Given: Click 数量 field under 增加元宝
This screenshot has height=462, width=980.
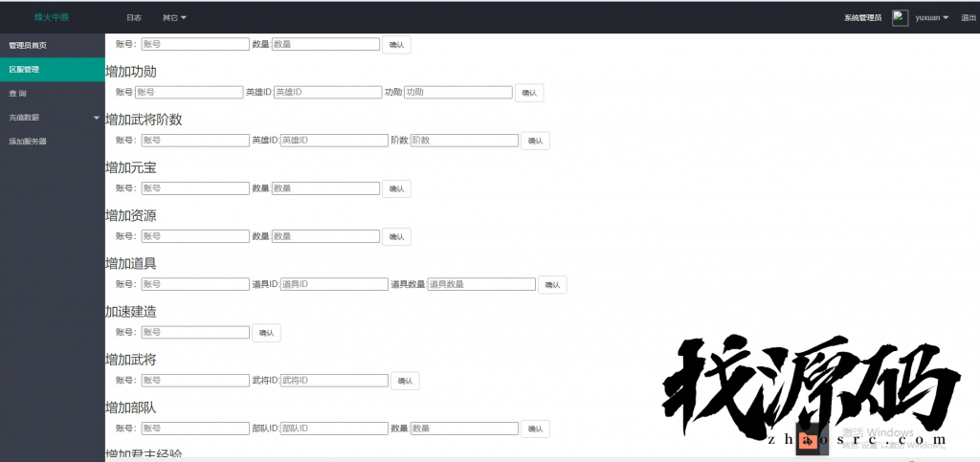Looking at the screenshot, I should pyautogui.click(x=325, y=188).
